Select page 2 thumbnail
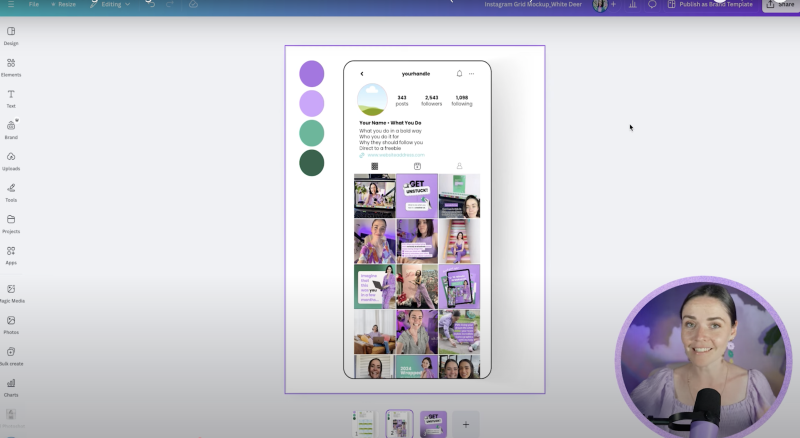 399,424
